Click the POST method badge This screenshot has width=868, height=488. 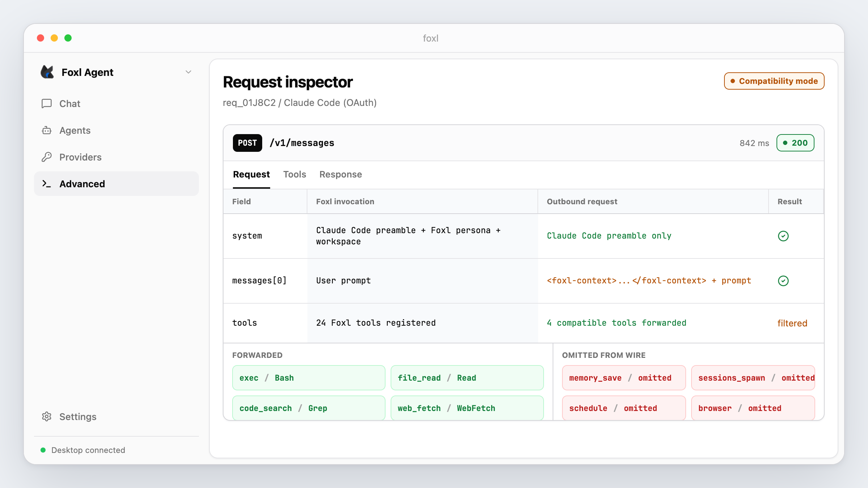coord(247,143)
